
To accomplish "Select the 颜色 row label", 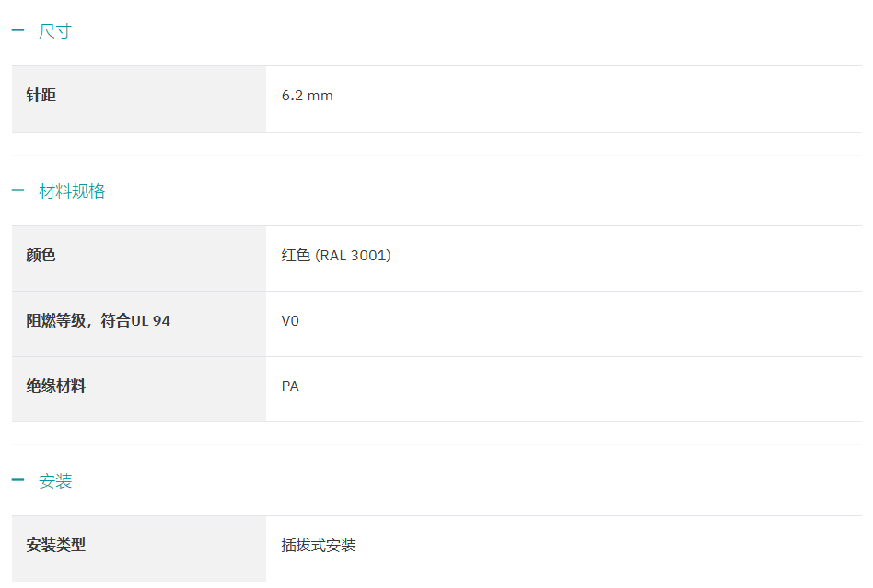I will click(x=41, y=255).
